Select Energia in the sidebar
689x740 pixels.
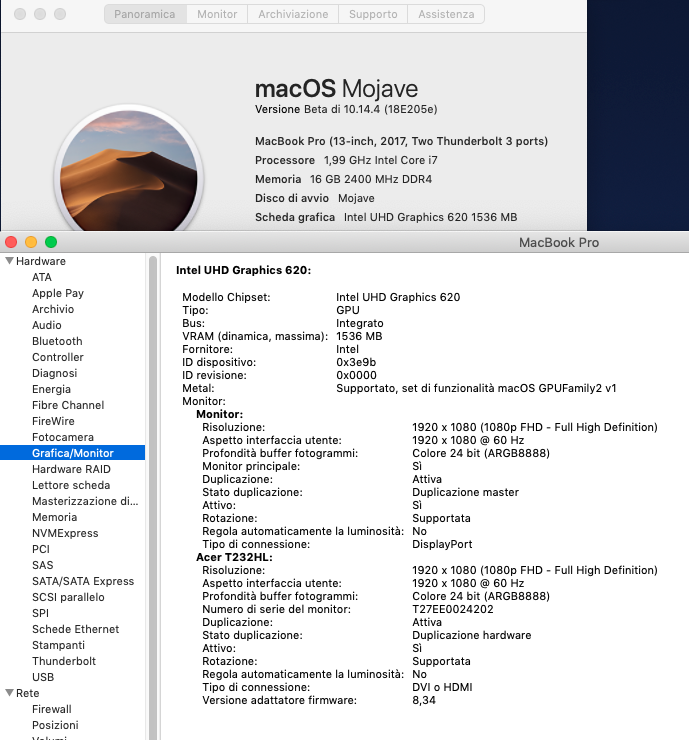pyautogui.click(x=51, y=389)
